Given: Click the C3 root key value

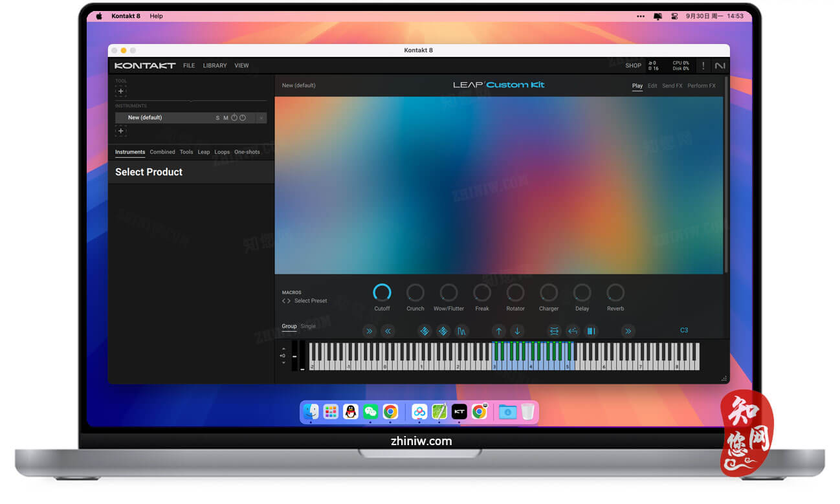Looking at the screenshot, I should (x=684, y=330).
